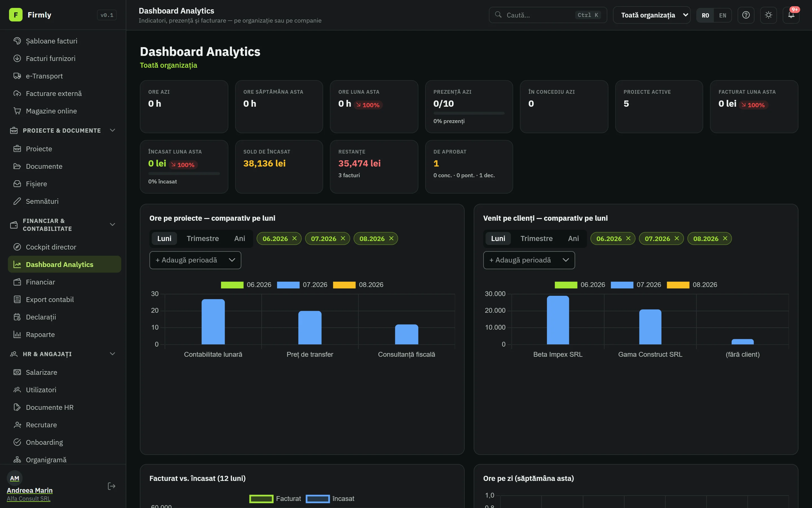812x508 pixels.
Task: Open Organigramă in sidebar
Action: [x=64, y=460]
